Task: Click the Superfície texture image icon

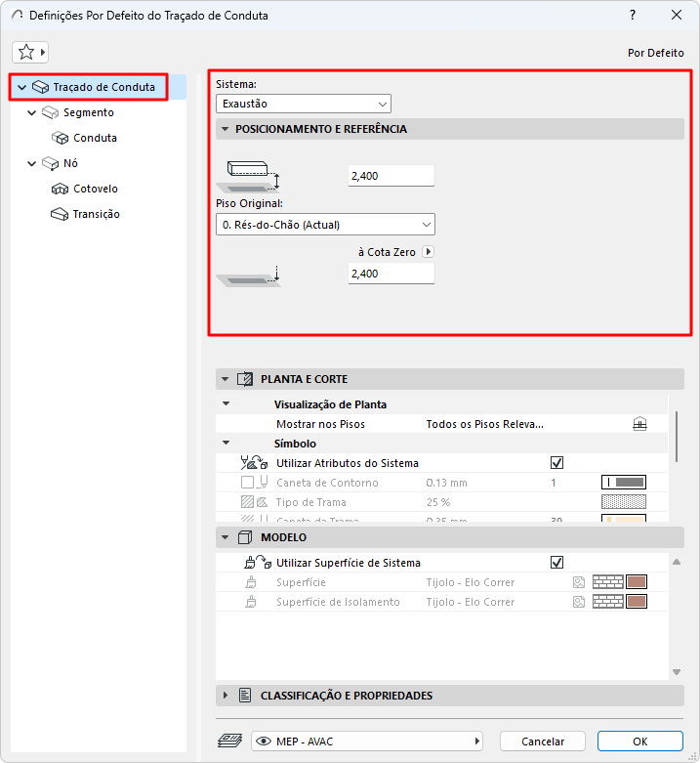Action: coord(579,582)
